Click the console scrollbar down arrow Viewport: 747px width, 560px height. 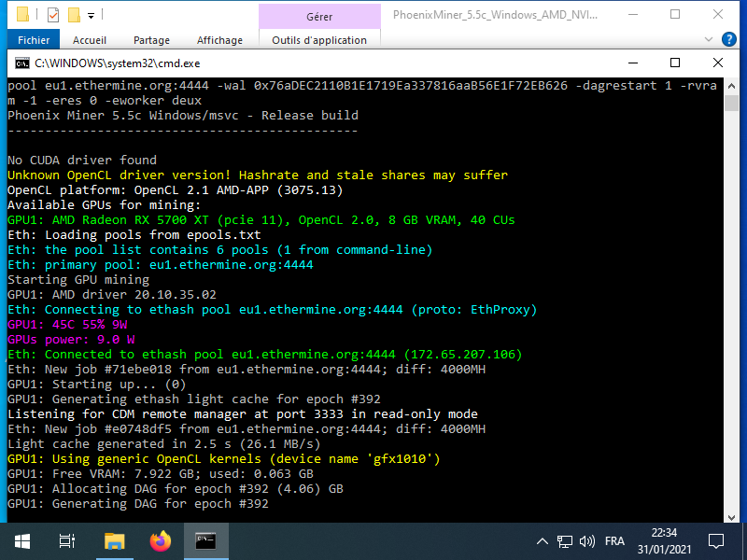pos(731,517)
